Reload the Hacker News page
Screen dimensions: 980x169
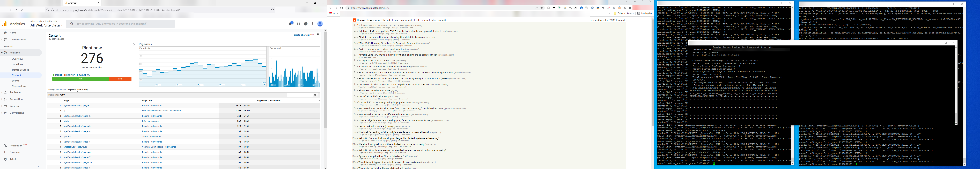(342, 8)
